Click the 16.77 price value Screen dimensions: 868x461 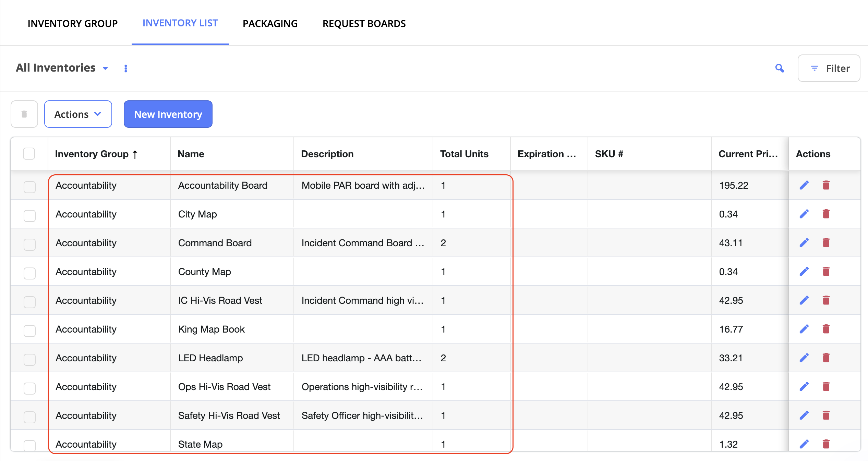point(731,329)
